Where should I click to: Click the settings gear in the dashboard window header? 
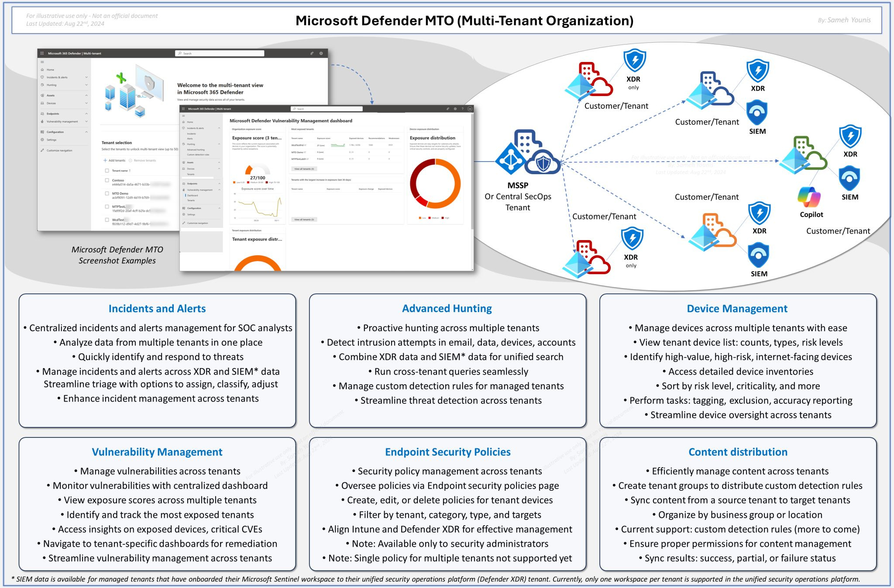[x=455, y=109]
